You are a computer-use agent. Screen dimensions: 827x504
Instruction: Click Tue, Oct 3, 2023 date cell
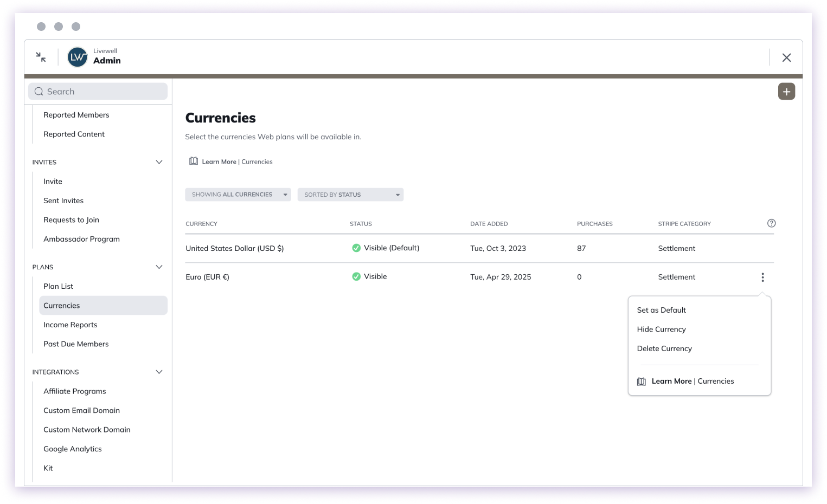coord(498,248)
